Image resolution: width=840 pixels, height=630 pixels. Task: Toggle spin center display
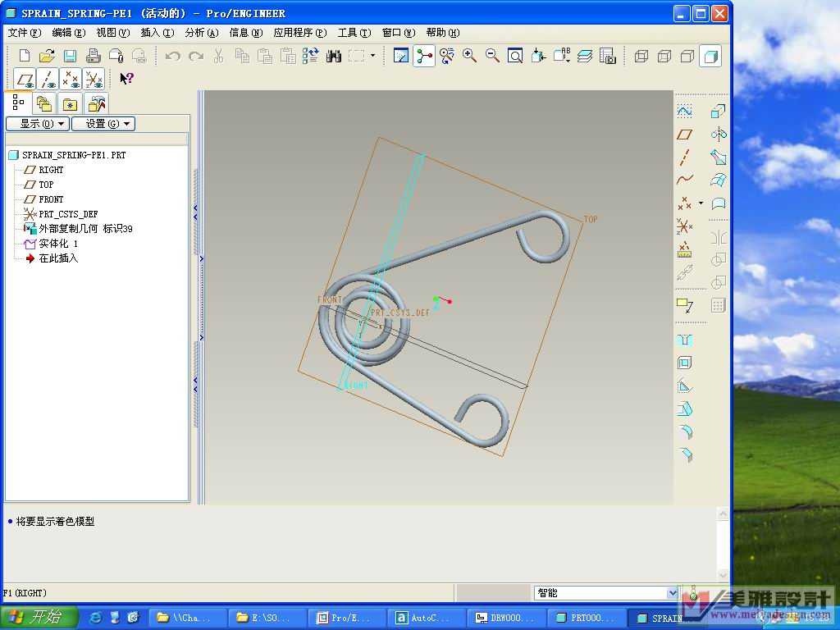point(424,56)
